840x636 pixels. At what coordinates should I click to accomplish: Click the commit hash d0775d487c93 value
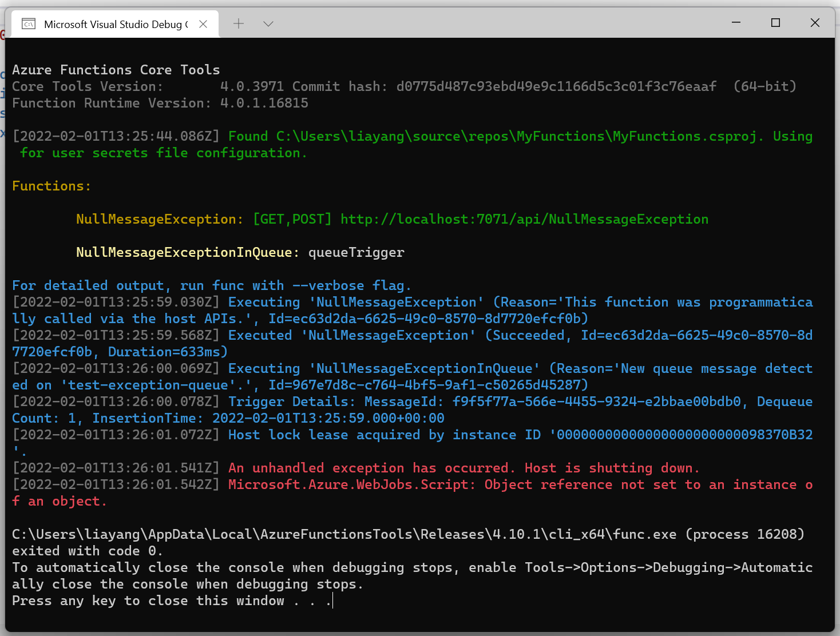(556, 86)
